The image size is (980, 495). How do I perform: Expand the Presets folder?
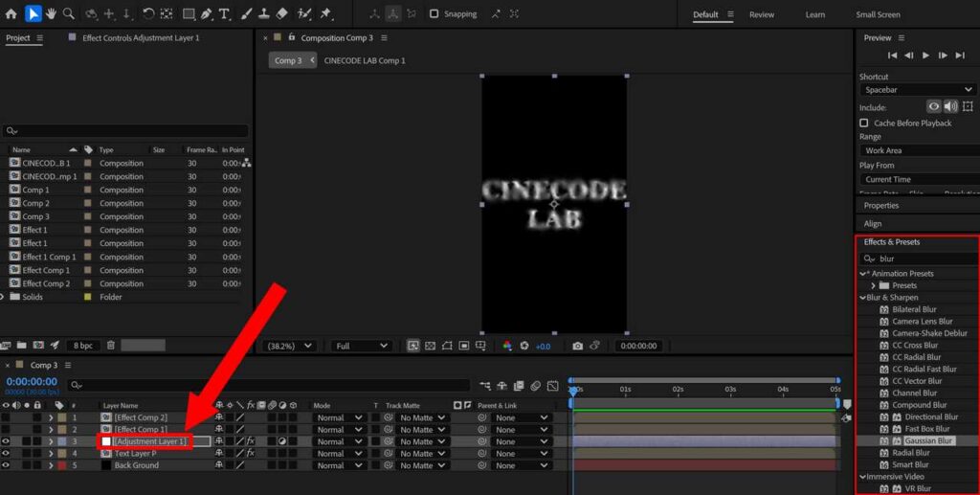tap(873, 285)
